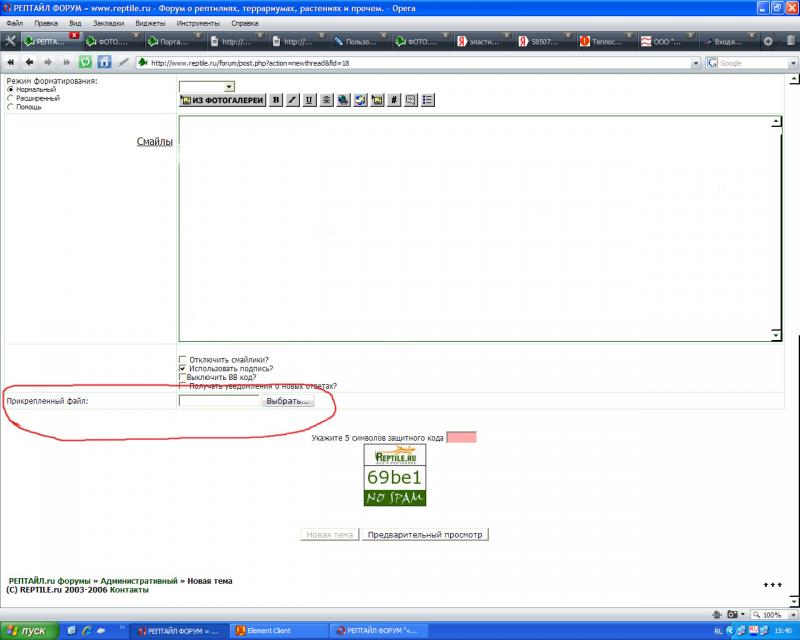The width and height of the screenshot is (800, 640).
Task: Click the Underline formatting icon
Action: coord(310,100)
